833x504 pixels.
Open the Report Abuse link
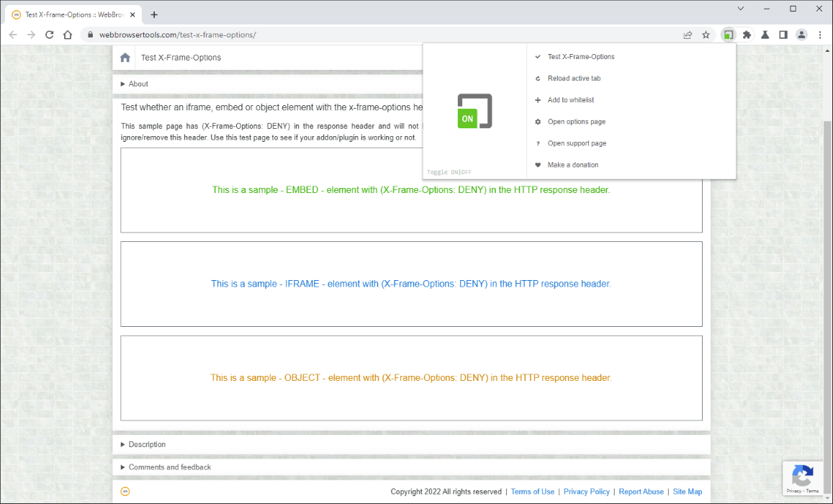click(x=641, y=492)
